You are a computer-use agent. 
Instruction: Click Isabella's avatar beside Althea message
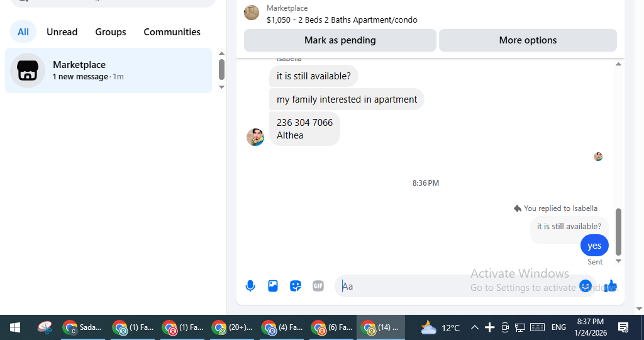click(x=255, y=137)
